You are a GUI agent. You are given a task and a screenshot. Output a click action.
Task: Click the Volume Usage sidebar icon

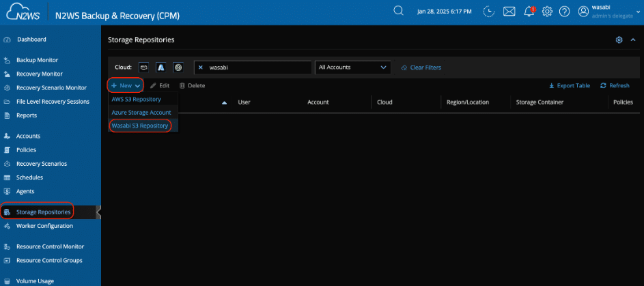click(x=7, y=281)
